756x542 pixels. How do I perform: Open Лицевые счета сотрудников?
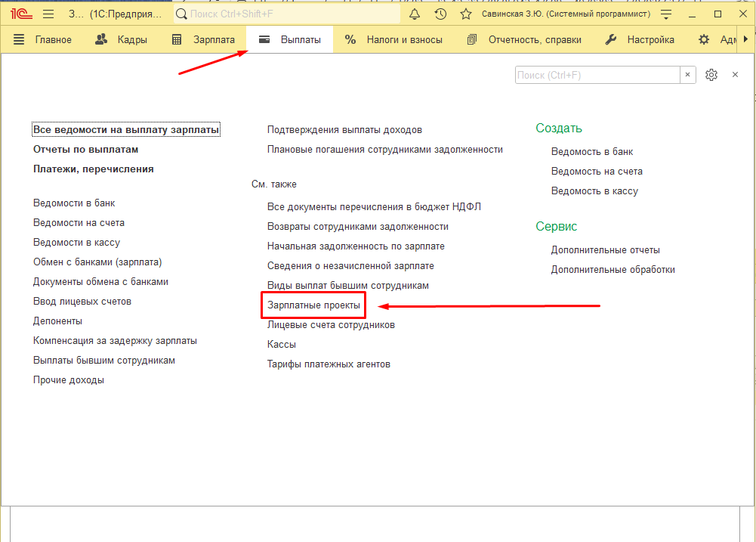(x=332, y=325)
